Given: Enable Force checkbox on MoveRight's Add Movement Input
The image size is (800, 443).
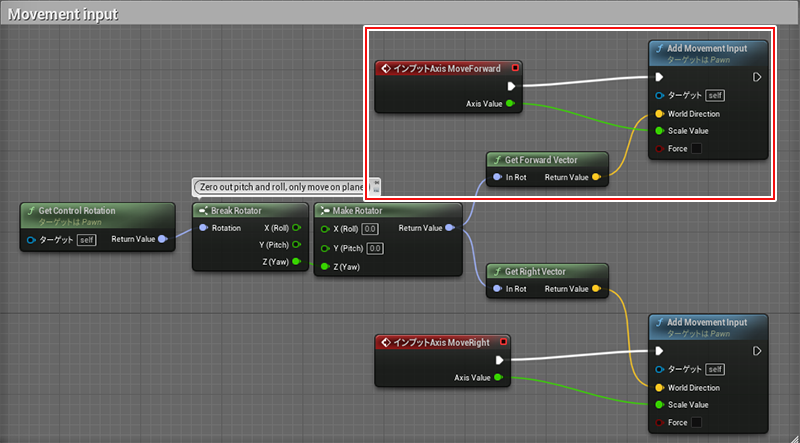Looking at the screenshot, I should click(x=696, y=422).
